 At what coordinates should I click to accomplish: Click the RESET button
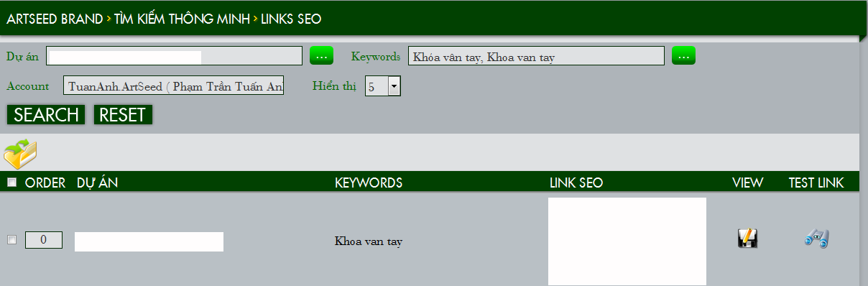[123, 114]
